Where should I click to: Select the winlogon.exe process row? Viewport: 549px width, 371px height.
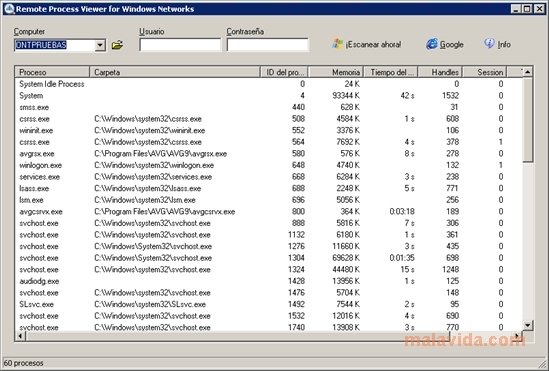tap(269, 165)
